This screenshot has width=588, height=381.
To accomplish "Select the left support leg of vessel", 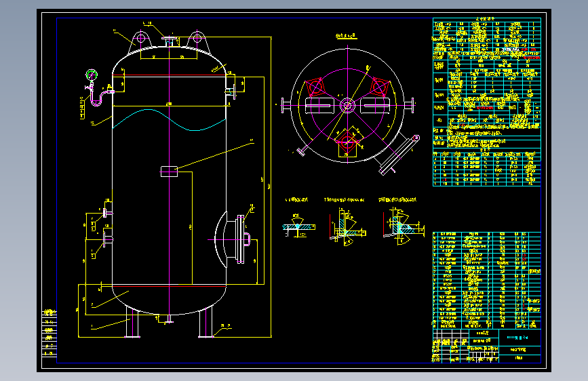I will pos(132,323).
